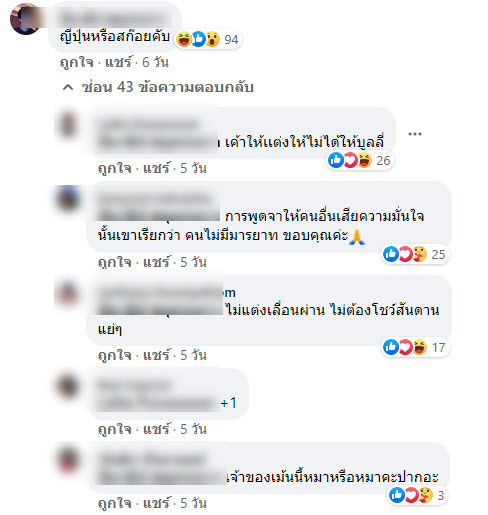Screen dimensions: 488x515
Task: Open avatar of the last replier
Action: (x=68, y=460)
